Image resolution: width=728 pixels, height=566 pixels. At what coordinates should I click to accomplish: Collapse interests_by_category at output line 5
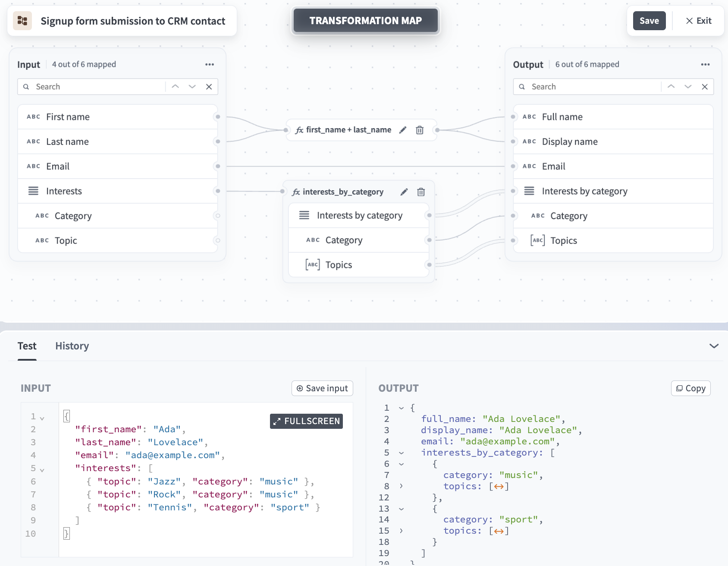[402, 453]
